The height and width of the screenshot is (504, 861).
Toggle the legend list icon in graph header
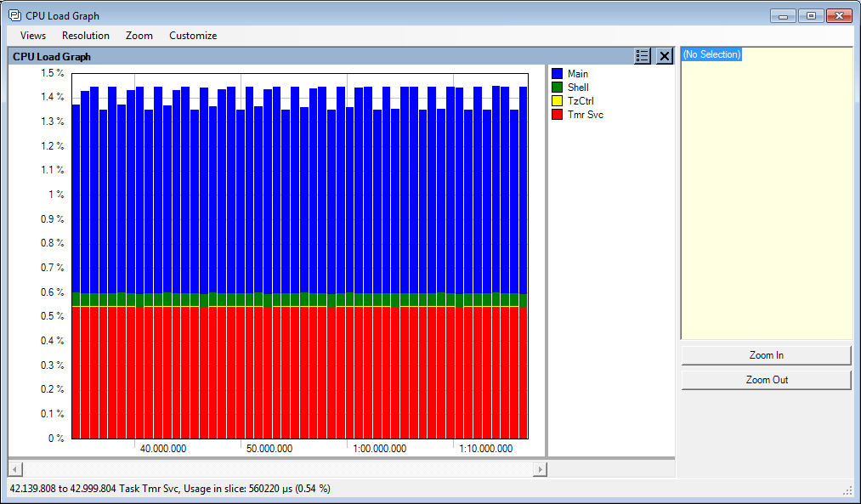tap(643, 56)
